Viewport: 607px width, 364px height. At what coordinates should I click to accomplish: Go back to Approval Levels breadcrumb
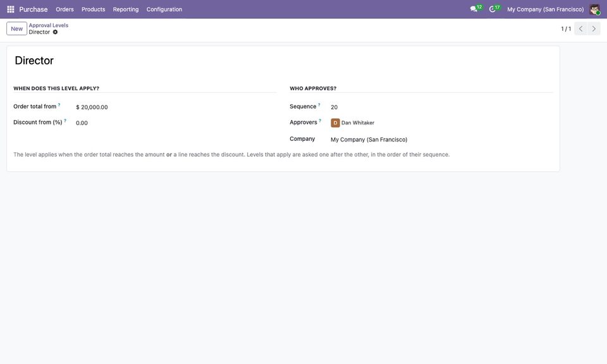coord(49,25)
